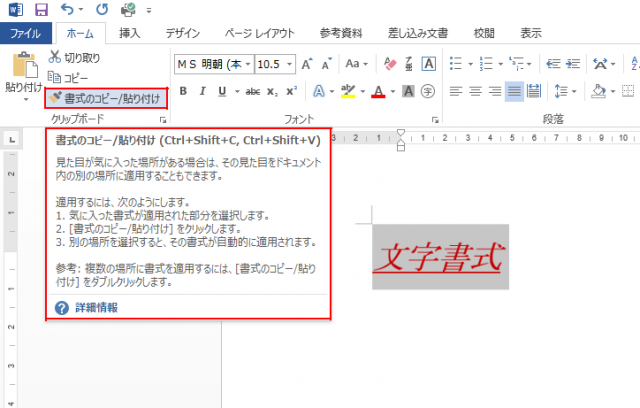This screenshot has height=408, width=640.
Task: Click the Paste (貼り付け) clipboard icon
Action: (x=22, y=66)
